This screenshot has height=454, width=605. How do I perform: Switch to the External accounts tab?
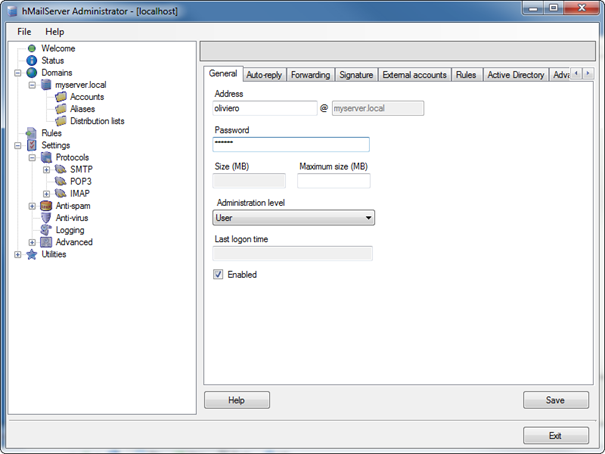tap(414, 75)
